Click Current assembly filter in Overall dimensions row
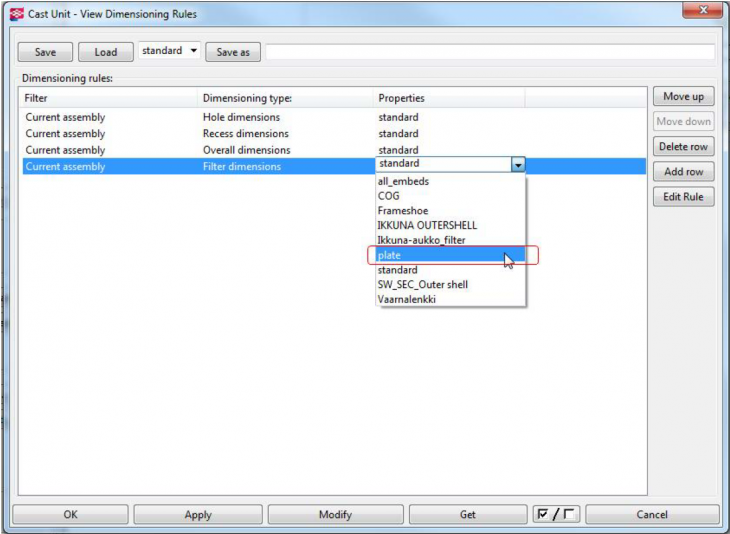Image resolution: width=730 pixels, height=534 pixels. click(65, 150)
